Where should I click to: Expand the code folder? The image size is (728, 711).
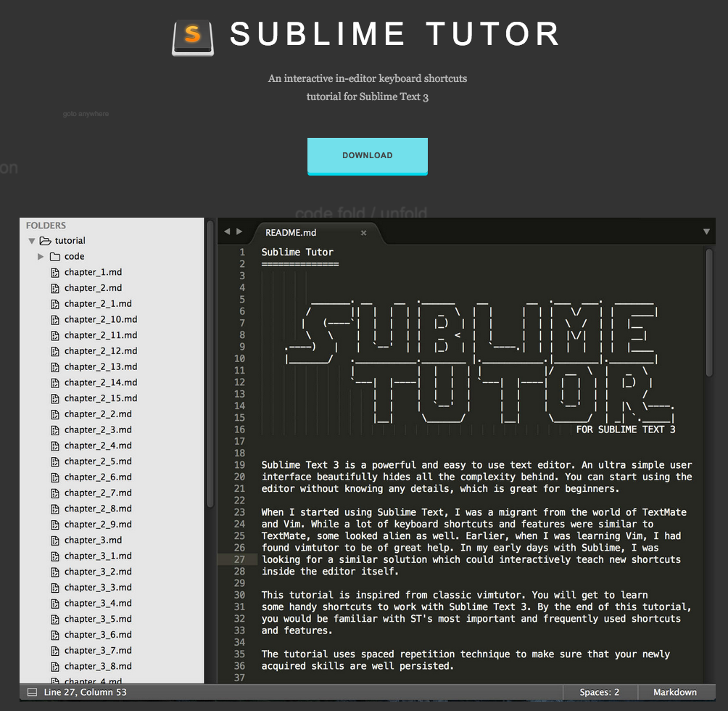coord(41,256)
